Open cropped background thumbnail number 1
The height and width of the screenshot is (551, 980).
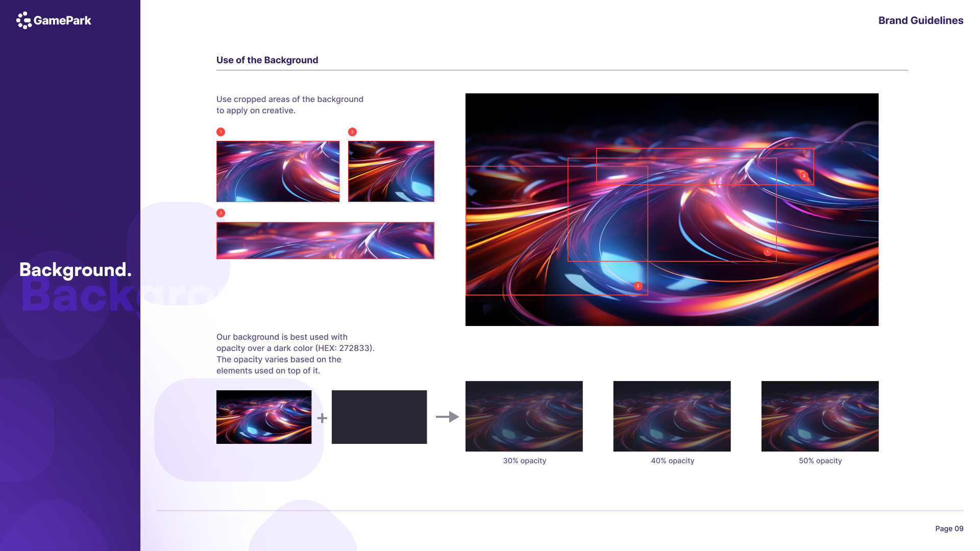[x=278, y=171]
